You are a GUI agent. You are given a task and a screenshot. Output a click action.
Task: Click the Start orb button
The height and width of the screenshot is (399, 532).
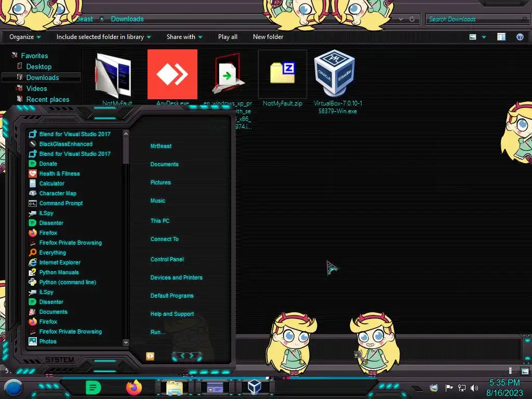(x=14, y=388)
